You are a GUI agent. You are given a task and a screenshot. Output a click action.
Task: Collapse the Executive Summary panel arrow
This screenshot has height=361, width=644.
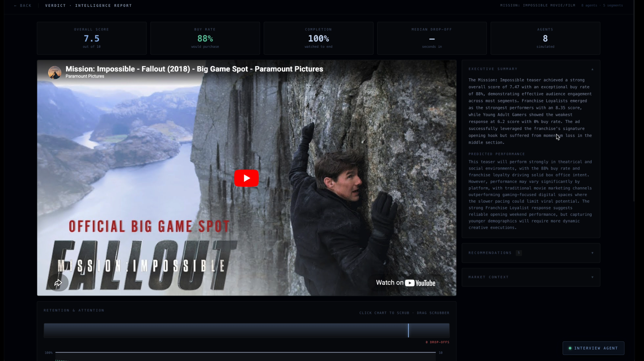click(592, 69)
